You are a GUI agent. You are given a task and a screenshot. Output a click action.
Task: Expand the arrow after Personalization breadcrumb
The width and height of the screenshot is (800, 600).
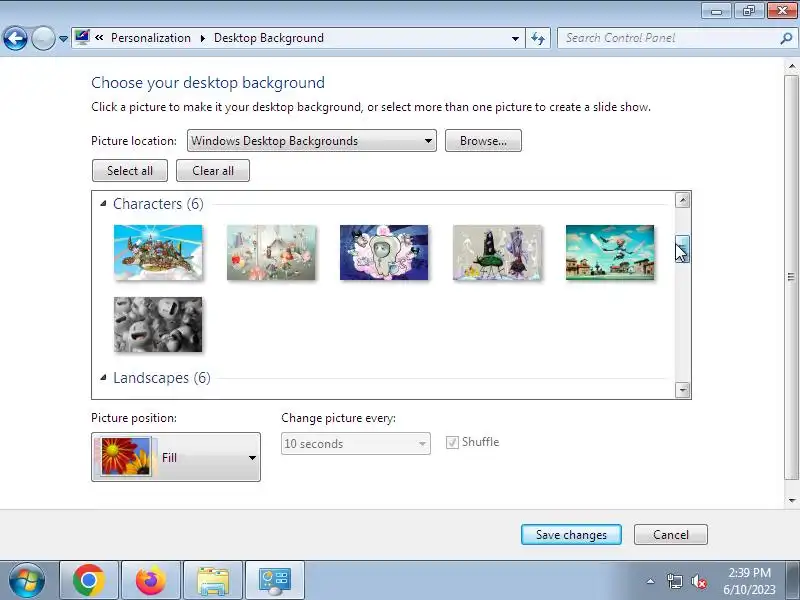coord(203,38)
